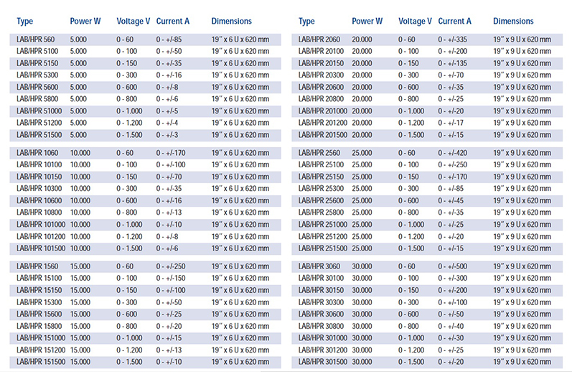
Task: Select LAB/HPR 101500 type text
Action: (41, 248)
